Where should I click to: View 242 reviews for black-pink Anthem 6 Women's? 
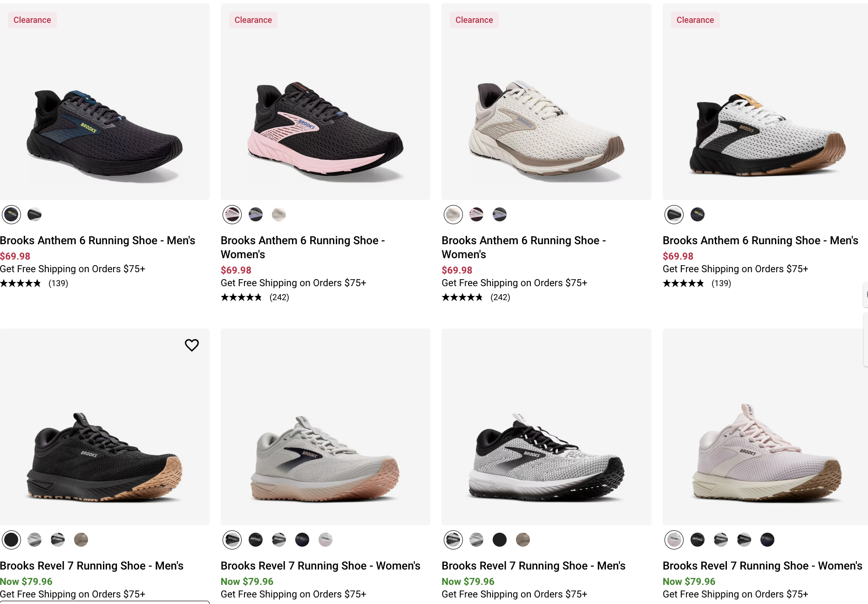[x=279, y=297]
